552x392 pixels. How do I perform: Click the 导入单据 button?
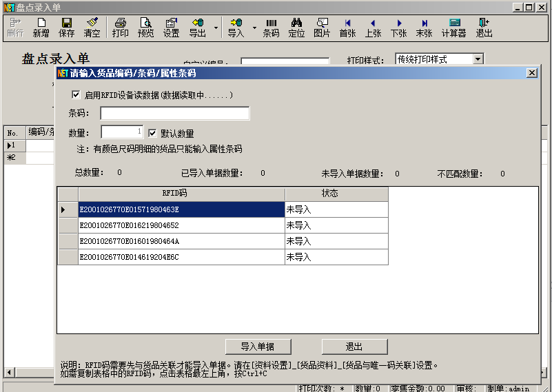click(258, 347)
